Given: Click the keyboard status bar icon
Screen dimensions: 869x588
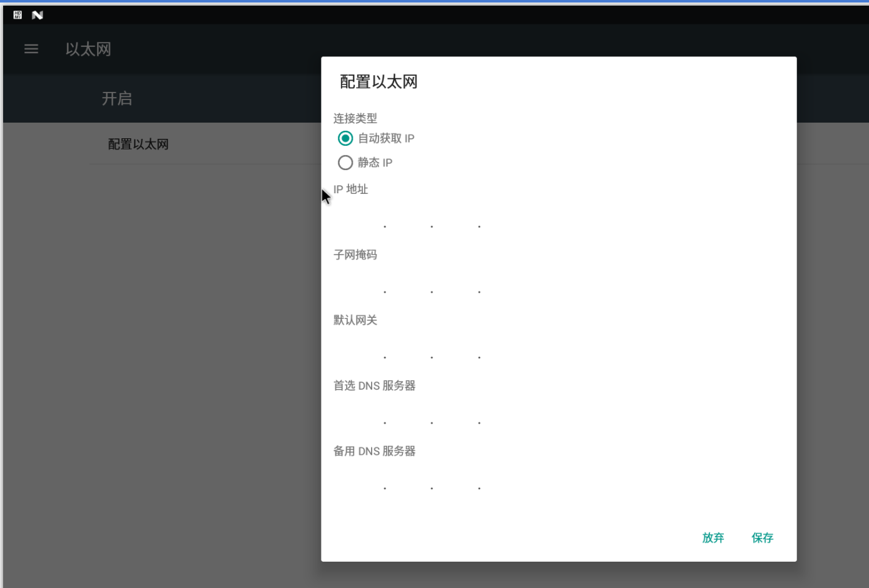Looking at the screenshot, I should 18,15.
